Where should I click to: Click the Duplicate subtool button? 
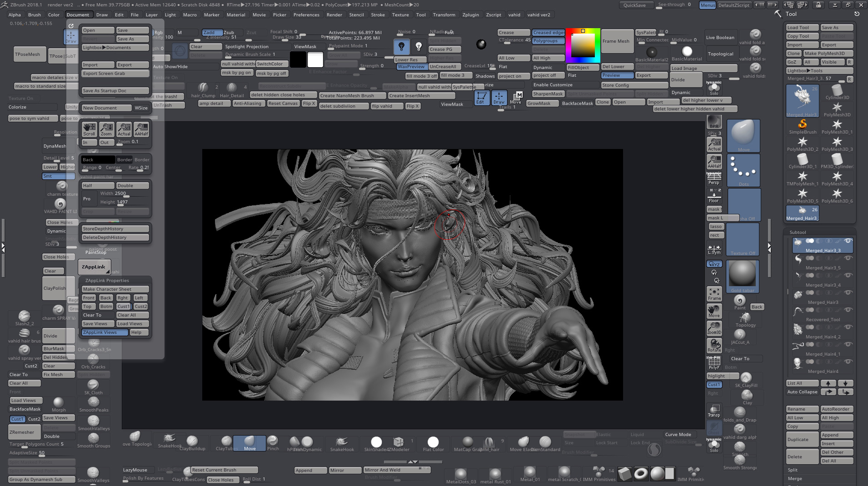coord(802,439)
